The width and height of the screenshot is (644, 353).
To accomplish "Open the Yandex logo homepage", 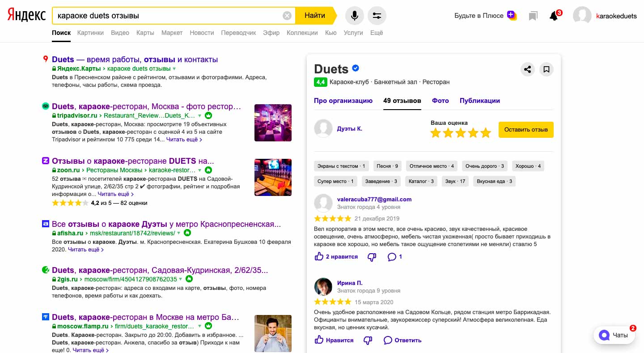I will pyautogui.click(x=26, y=16).
